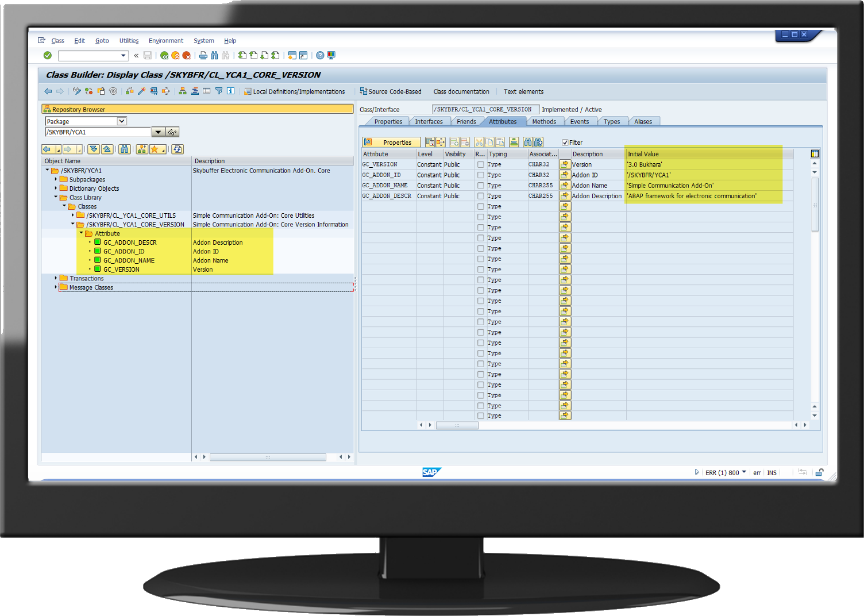Toggle the Filter checkbox
This screenshot has height=616, width=864.
[565, 143]
